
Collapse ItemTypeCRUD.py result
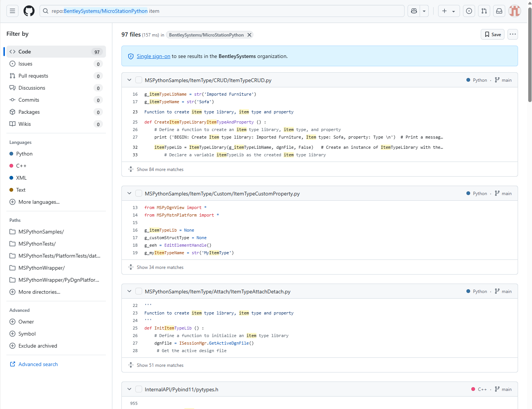point(129,80)
